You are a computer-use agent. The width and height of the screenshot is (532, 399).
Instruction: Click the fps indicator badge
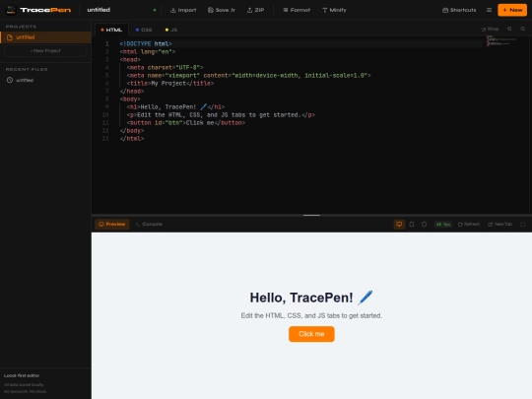(x=443, y=225)
